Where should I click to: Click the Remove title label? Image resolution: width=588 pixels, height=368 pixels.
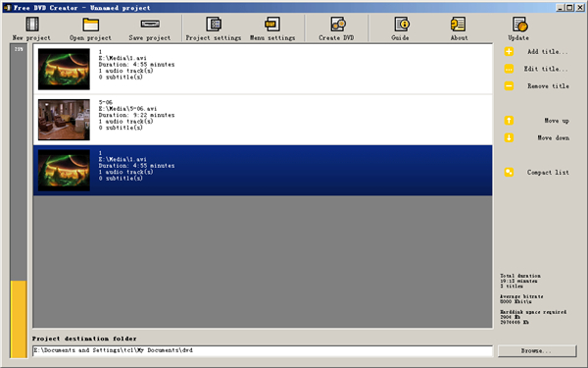coord(548,86)
